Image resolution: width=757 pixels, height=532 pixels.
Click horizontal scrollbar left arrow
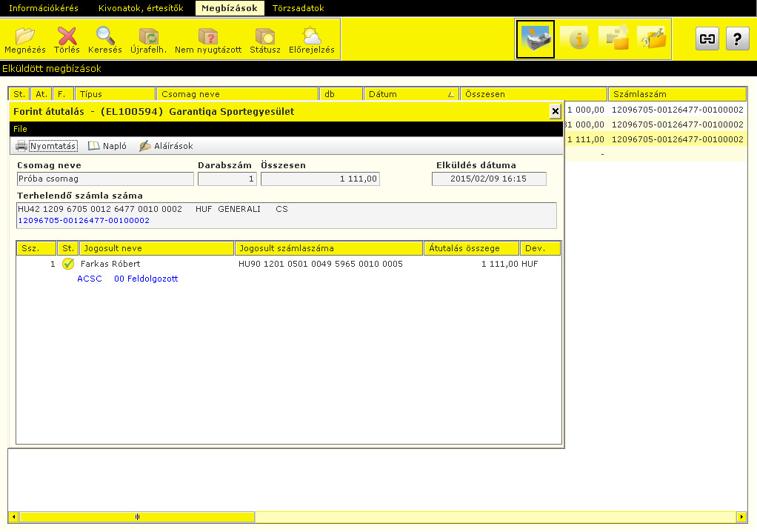(13, 517)
